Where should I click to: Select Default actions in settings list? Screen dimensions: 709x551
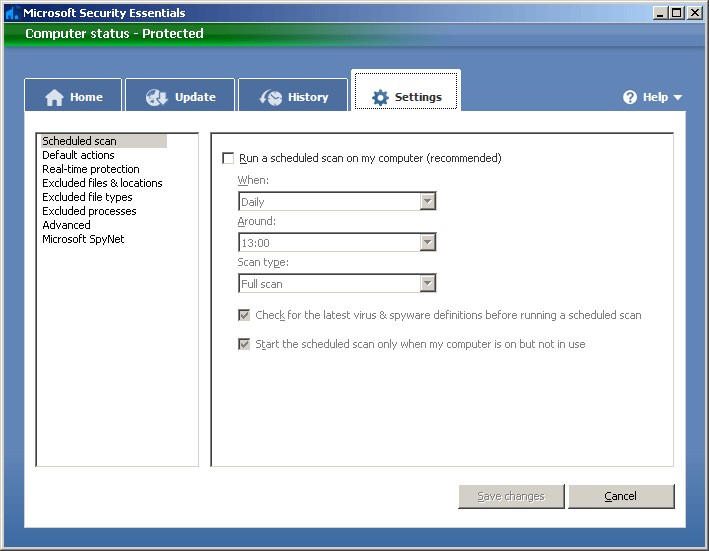tap(78, 155)
